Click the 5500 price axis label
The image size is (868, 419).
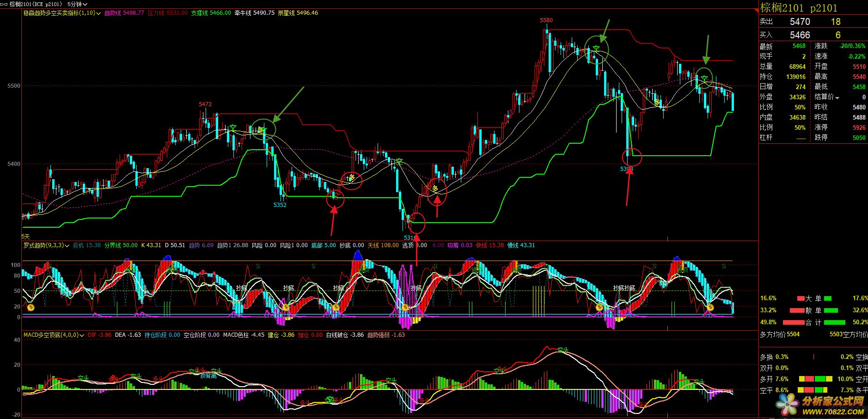point(14,86)
